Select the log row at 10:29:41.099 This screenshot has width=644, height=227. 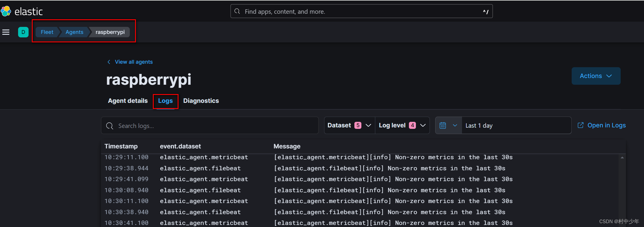pos(360,179)
